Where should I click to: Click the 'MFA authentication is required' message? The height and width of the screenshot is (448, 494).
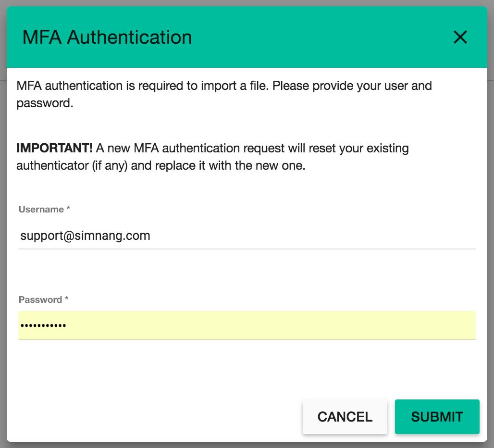click(x=224, y=94)
